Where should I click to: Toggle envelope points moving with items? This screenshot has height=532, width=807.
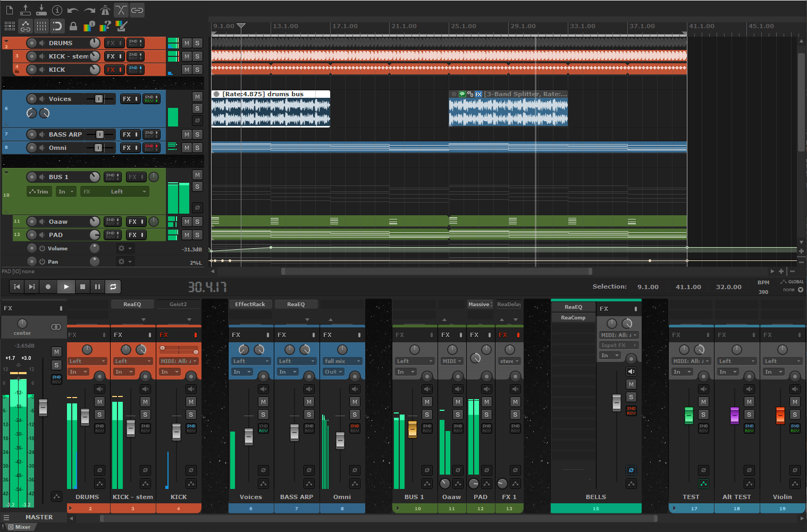[26, 26]
